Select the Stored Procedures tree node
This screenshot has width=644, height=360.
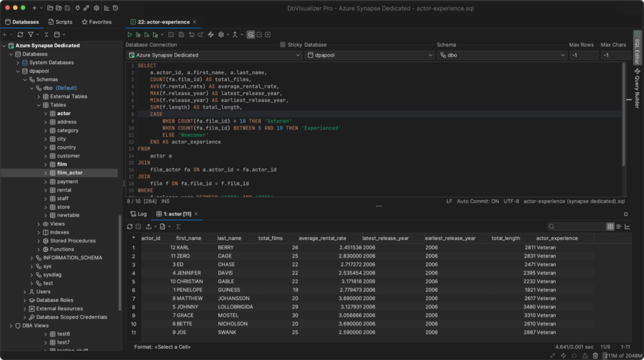coord(72,240)
